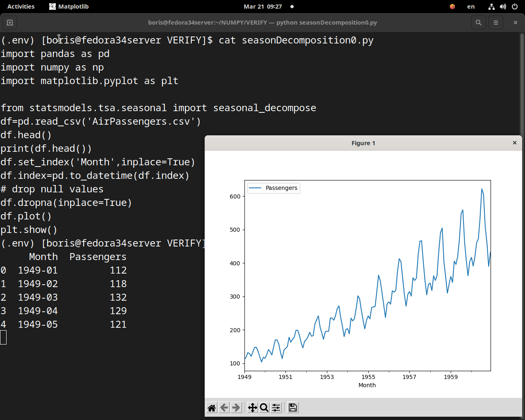Click the 'plt.show()' line

[29, 230]
